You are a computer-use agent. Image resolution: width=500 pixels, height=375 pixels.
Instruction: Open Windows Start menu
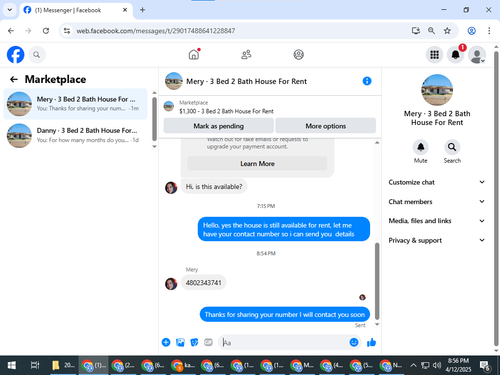11,365
